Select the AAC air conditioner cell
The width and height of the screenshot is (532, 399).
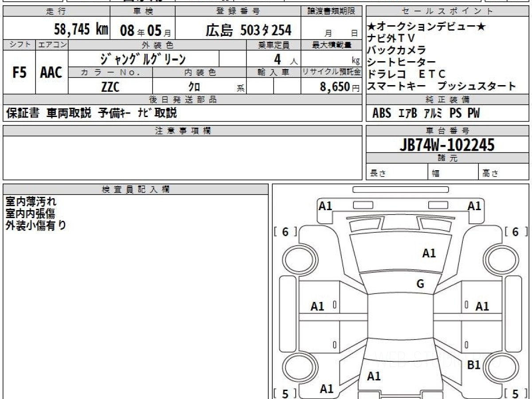pyautogui.click(x=51, y=73)
